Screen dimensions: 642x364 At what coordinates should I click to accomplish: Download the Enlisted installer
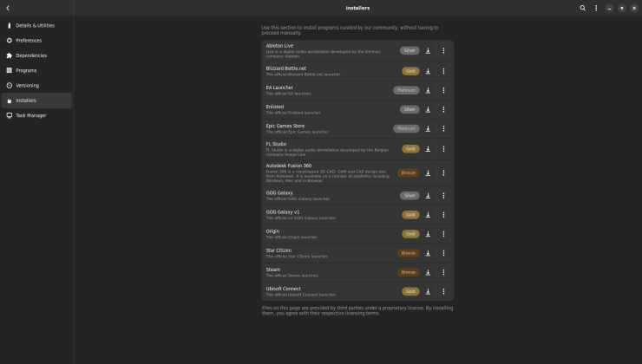pyautogui.click(x=428, y=109)
